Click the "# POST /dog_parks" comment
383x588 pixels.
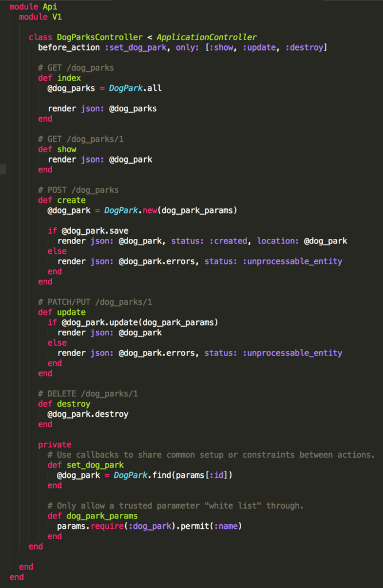coord(79,190)
